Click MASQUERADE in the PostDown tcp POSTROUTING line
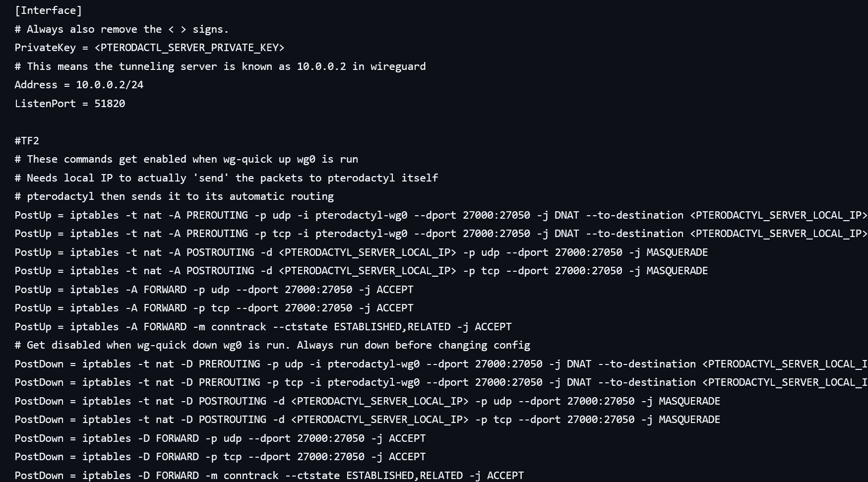 point(689,420)
